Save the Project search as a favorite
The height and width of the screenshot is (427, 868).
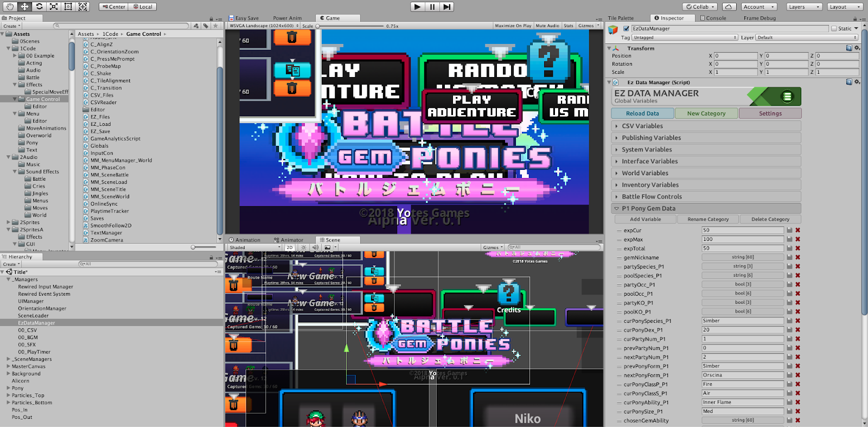[x=215, y=26]
